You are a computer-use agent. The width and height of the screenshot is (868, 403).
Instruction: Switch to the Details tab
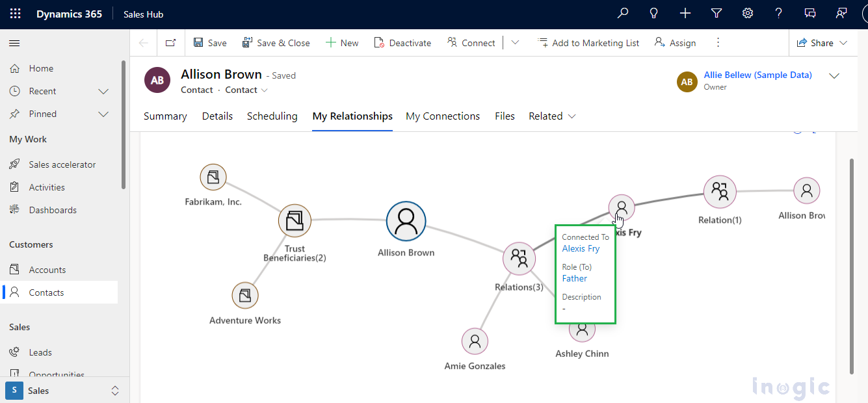[217, 116]
